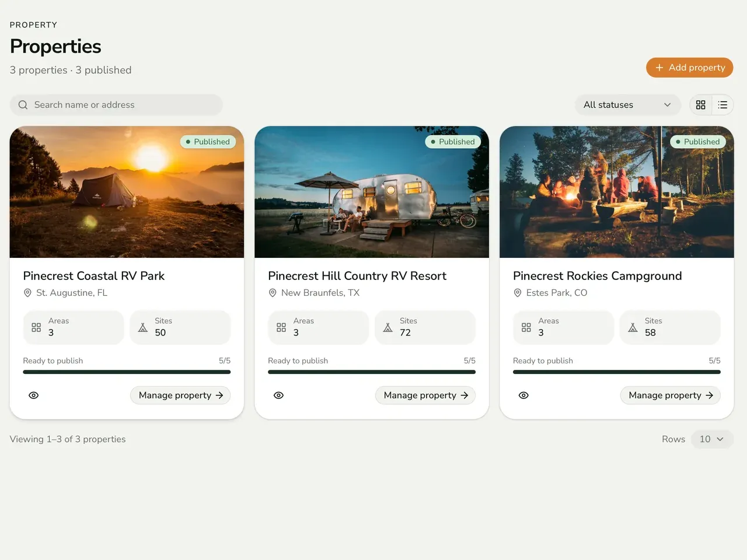This screenshot has width=747, height=560.
Task: Click the search magnifier icon
Action: pos(23,105)
